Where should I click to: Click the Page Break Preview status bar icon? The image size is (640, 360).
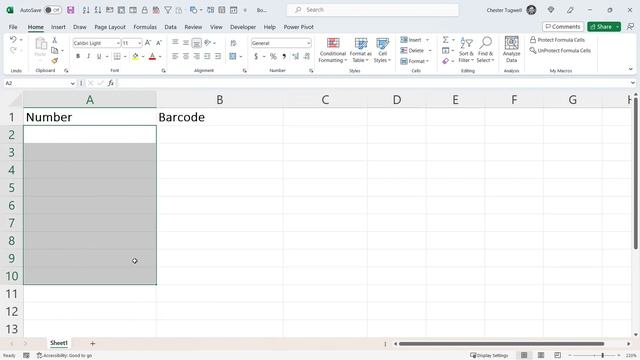coord(557,355)
